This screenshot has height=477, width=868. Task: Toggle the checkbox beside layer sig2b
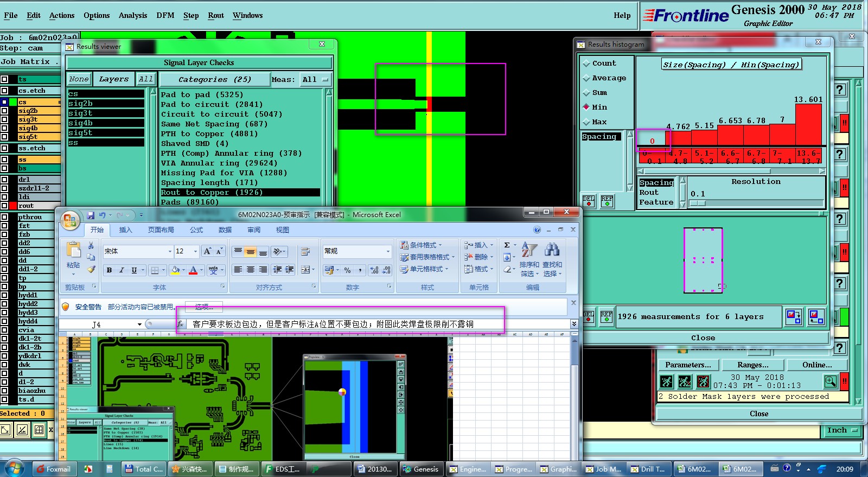(x=4, y=111)
